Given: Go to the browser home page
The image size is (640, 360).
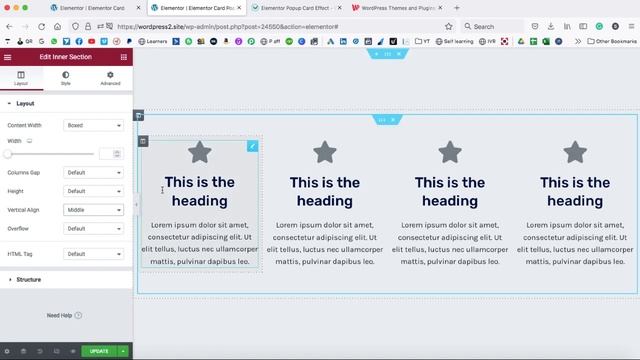Looking at the screenshot, I should click(x=58, y=27).
